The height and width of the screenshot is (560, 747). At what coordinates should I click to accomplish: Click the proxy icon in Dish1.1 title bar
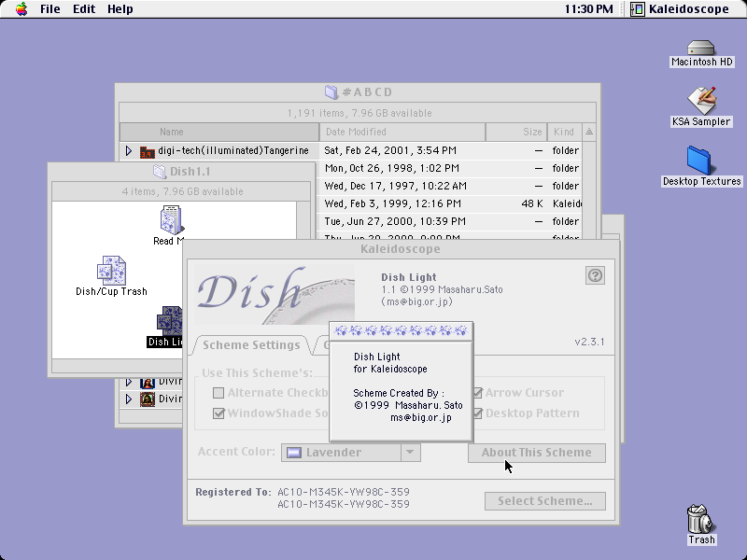coord(160,172)
